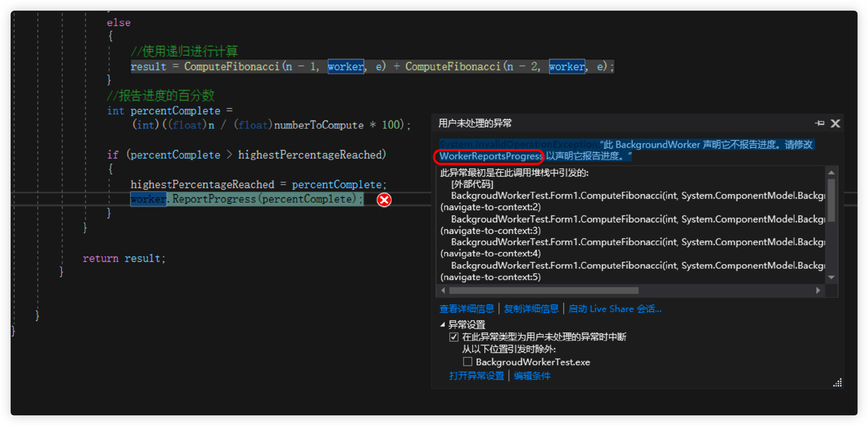868x426 pixels.
Task: Uncheck break on user-unhandled exception
Action: (x=454, y=337)
